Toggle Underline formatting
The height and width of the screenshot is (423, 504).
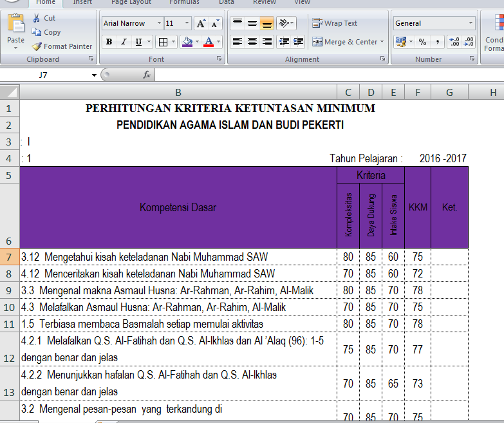pos(138,42)
